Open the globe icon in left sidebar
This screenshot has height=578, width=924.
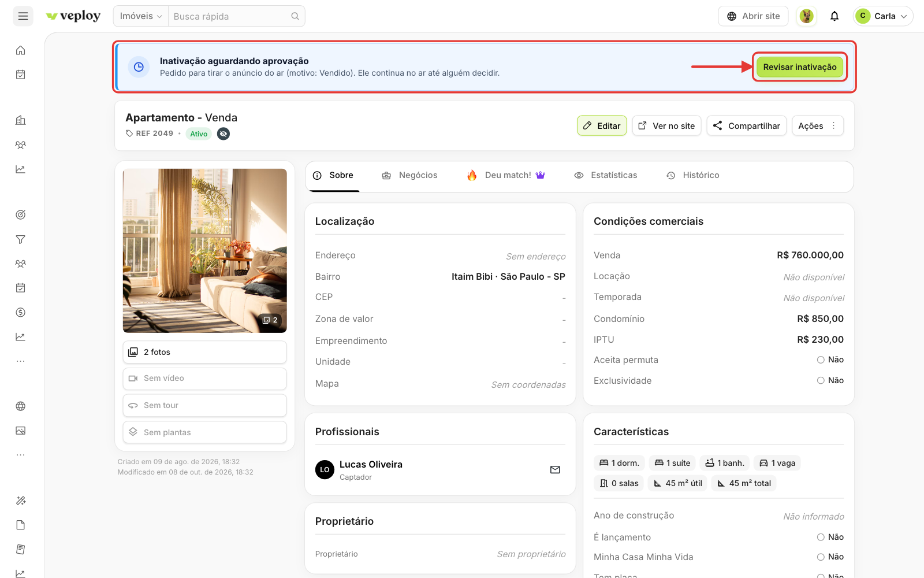[21, 406]
